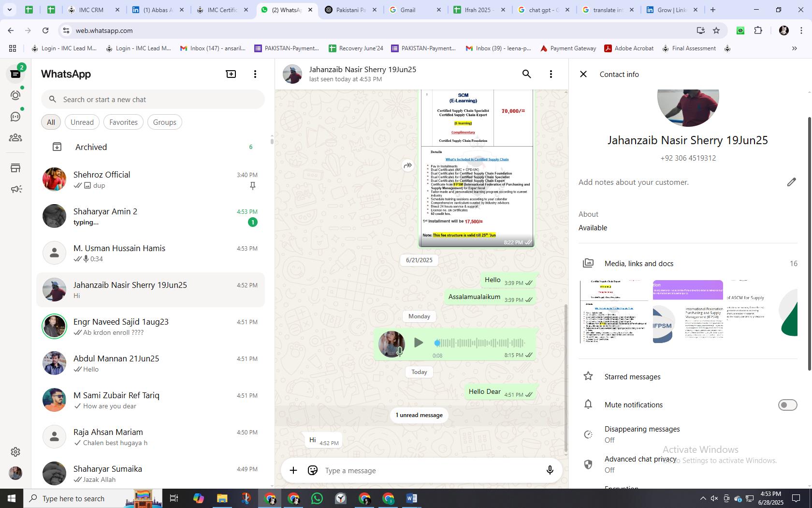
Task: Open first media thumbnail of fee structure
Action: [614, 312]
